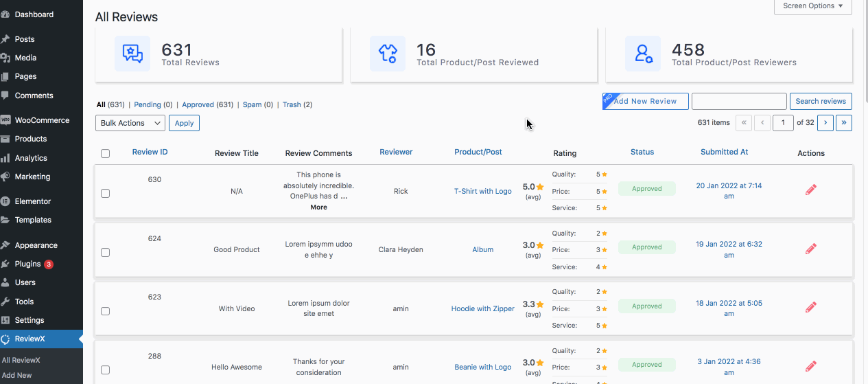Screen dimensions: 868x384
Task: Check the select-all reviews header checkbox
Action: click(105, 153)
